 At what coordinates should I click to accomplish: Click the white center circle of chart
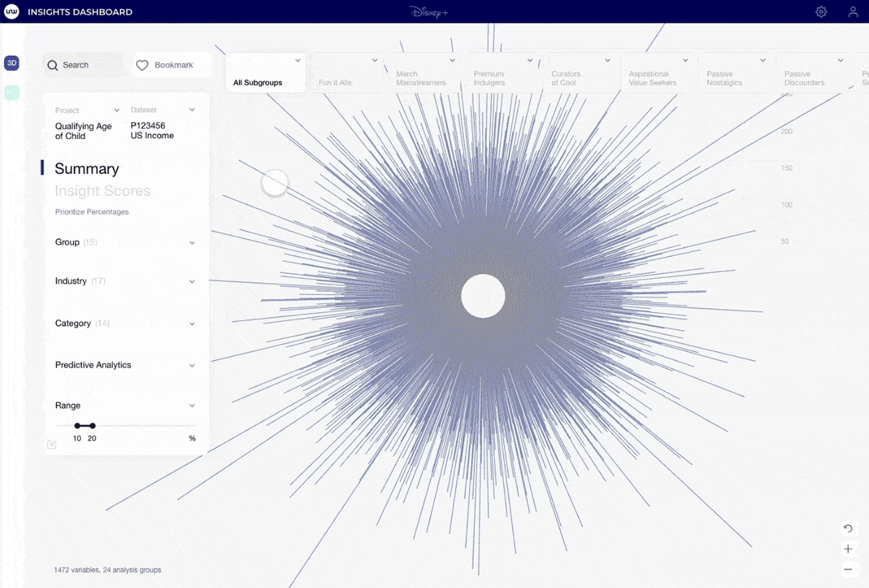483,296
